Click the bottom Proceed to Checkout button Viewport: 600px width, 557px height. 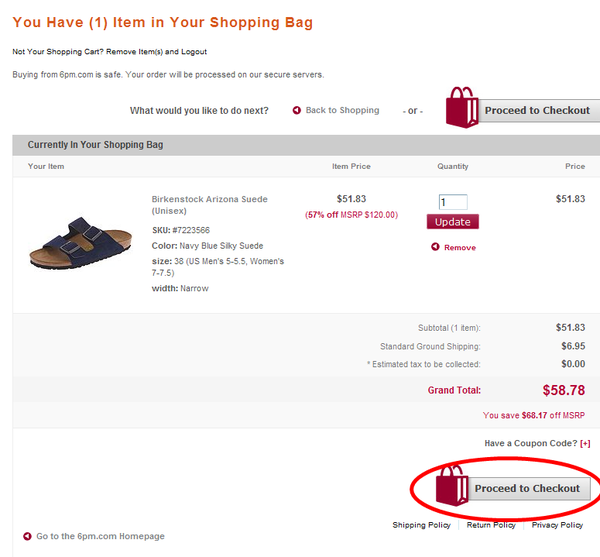tap(530, 489)
